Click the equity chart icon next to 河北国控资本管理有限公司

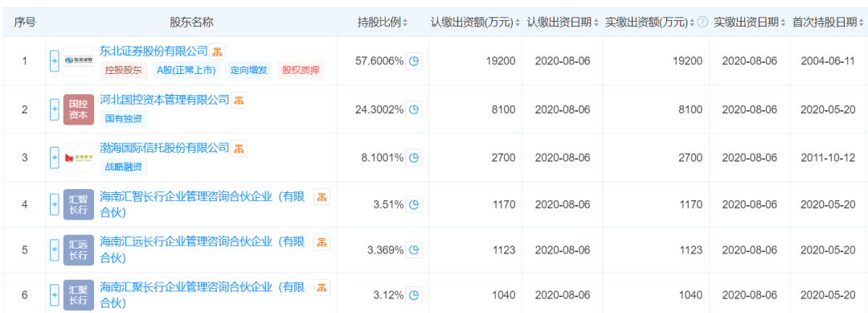coord(239,101)
